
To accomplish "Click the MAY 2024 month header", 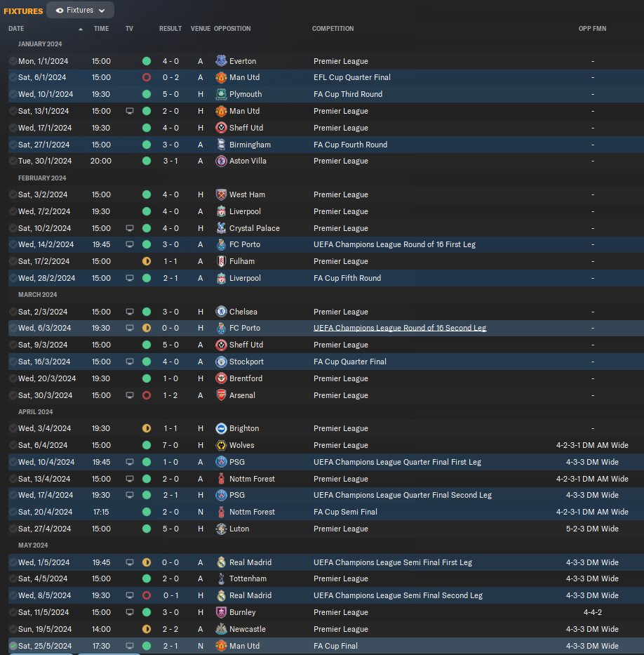I will 33,545.
